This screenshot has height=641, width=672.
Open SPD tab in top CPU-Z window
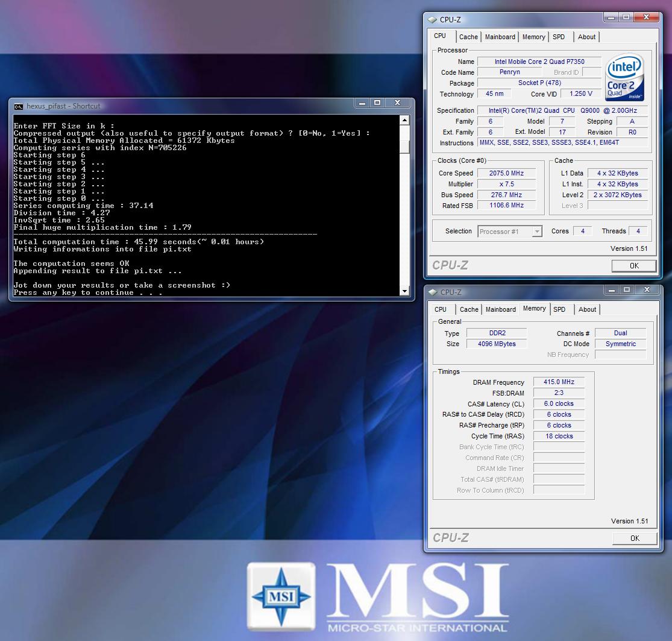click(x=559, y=37)
